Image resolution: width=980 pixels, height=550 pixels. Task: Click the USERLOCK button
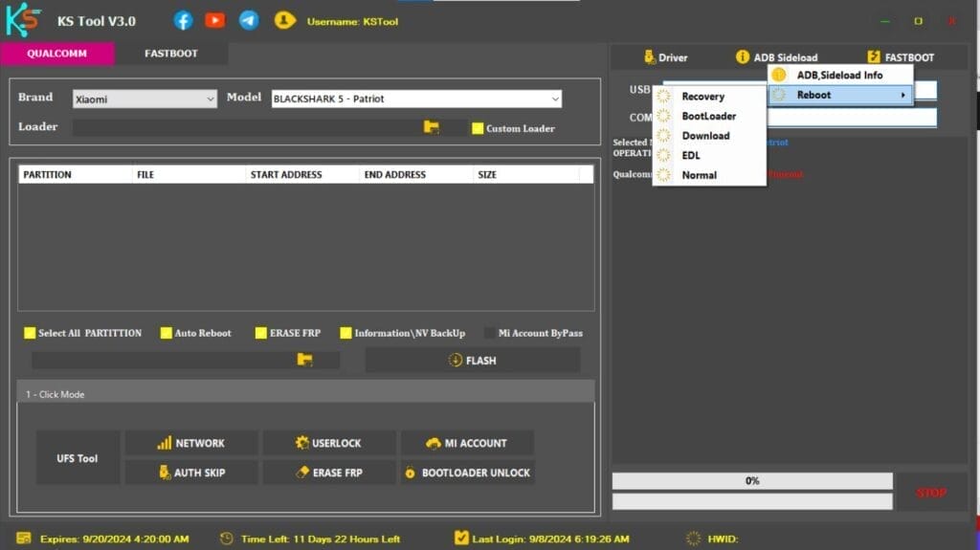(329, 443)
